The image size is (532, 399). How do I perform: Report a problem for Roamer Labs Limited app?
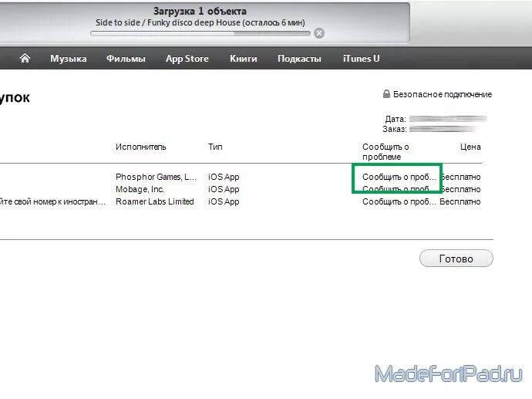399,201
